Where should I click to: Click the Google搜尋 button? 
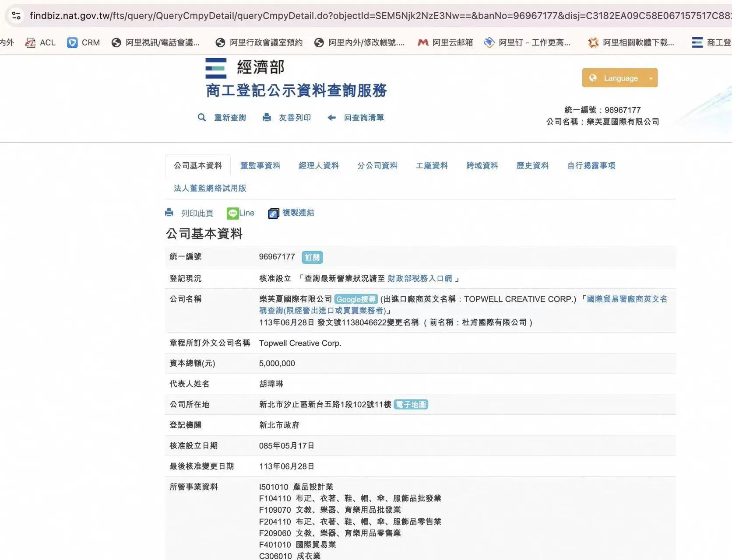[355, 299]
